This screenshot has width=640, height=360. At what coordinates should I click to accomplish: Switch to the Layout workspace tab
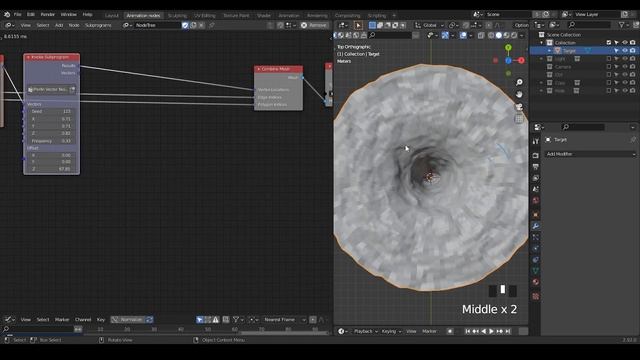pyautogui.click(x=111, y=16)
